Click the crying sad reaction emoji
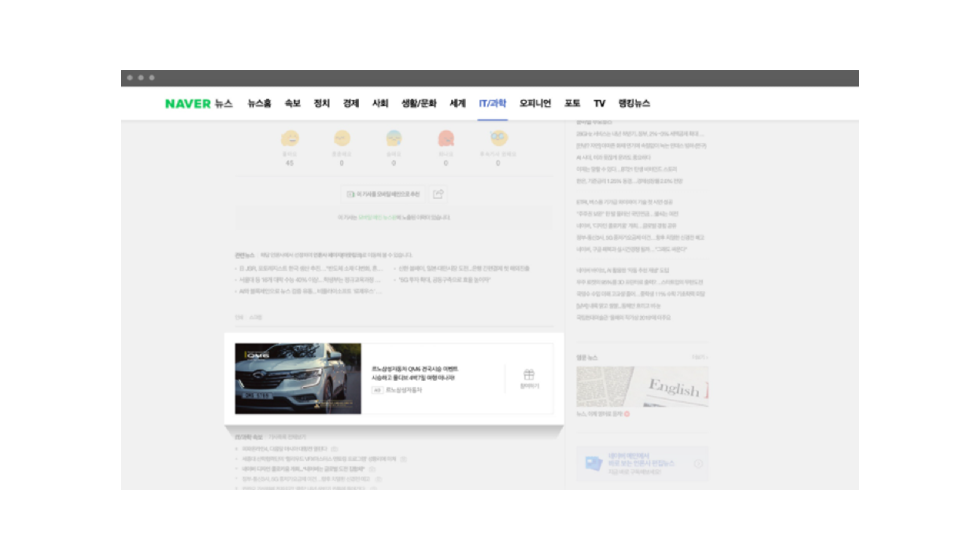 [x=394, y=139]
